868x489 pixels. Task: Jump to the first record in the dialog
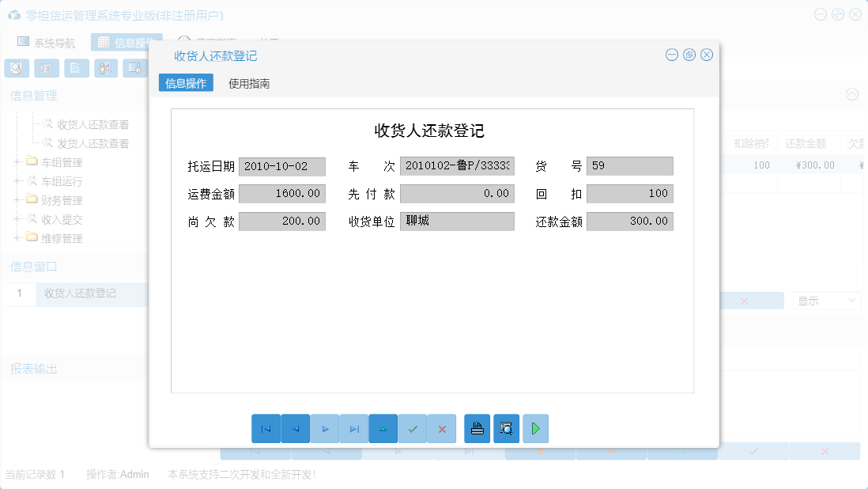(x=266, y=428)
